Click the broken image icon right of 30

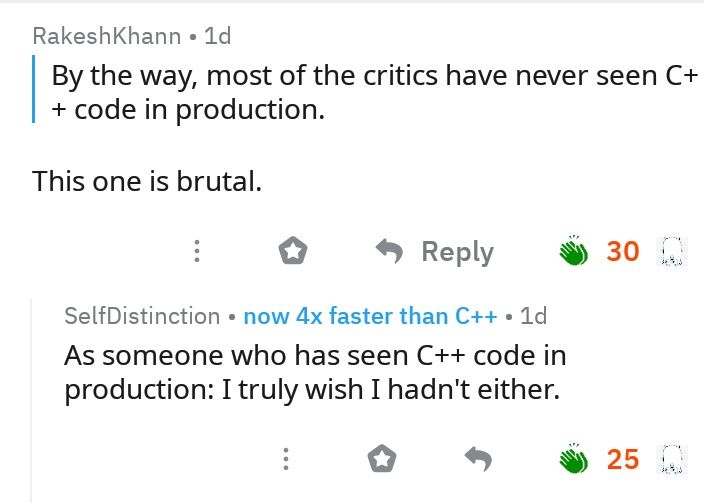point(672,251)
